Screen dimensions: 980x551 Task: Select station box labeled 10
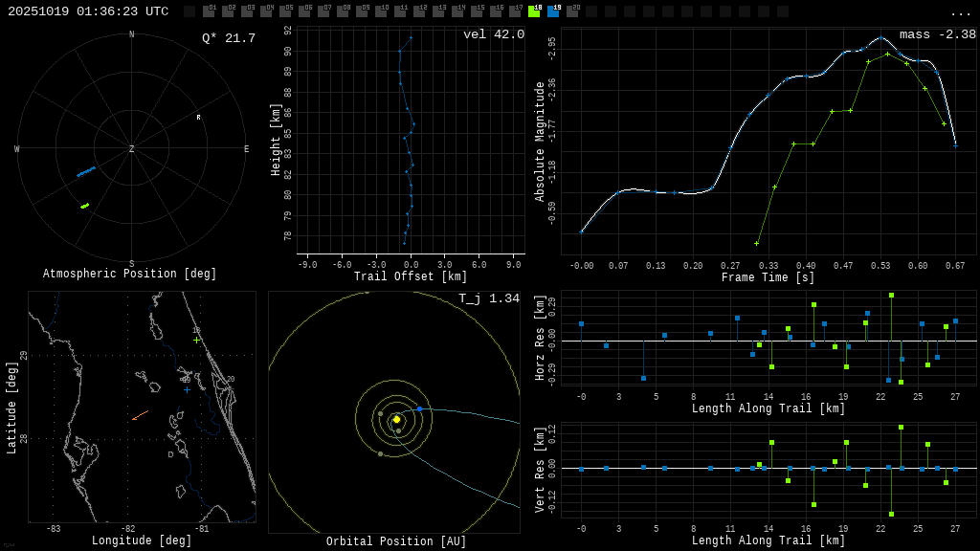pos(381,11)
